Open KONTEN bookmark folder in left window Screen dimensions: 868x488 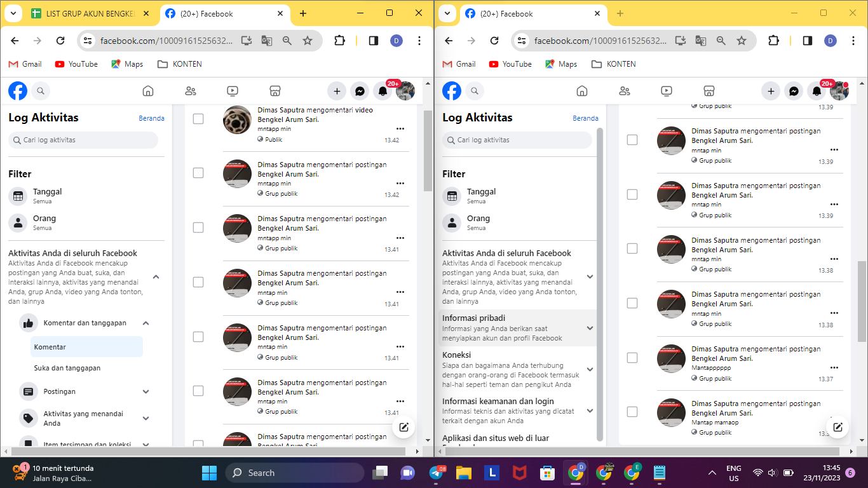[x=180, y=64]
